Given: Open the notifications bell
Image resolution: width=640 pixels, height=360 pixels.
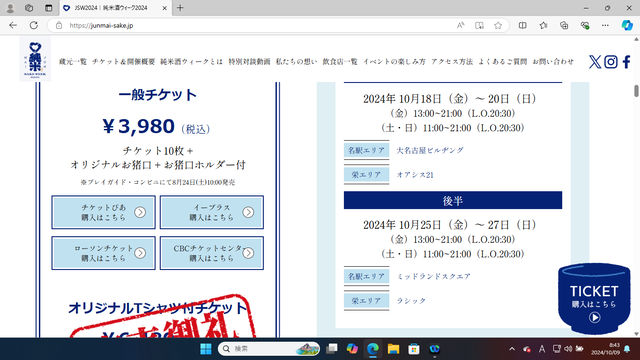Looking at the screenshot, I should click(627, 349).
